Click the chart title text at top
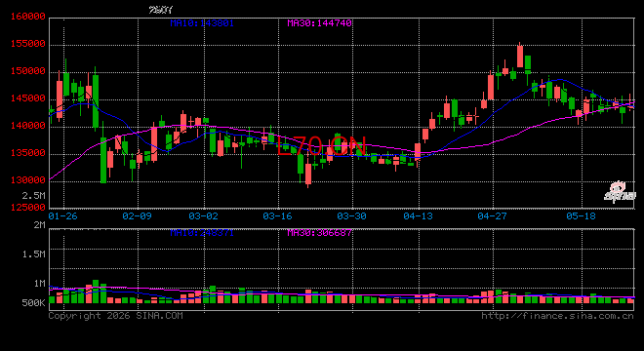The width and height of the screenshot is (644, 351). tap(161, 10)
